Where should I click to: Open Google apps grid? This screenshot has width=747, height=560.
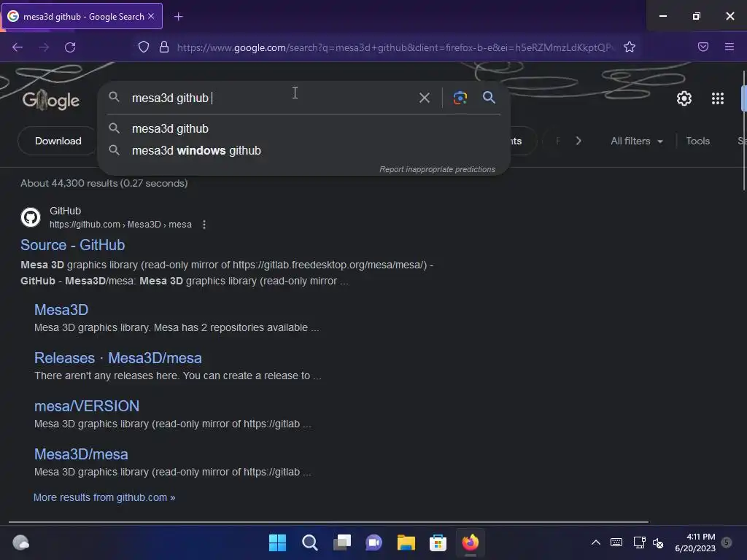click(x=718, y=98)
